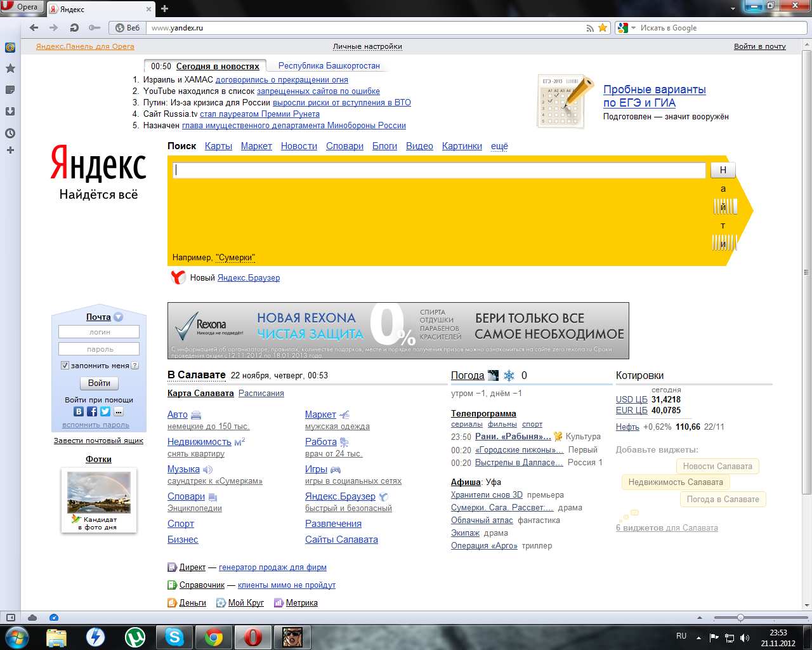Open the Маркет search tab
The image size is (812, 650).
click(x=256, y=146)
